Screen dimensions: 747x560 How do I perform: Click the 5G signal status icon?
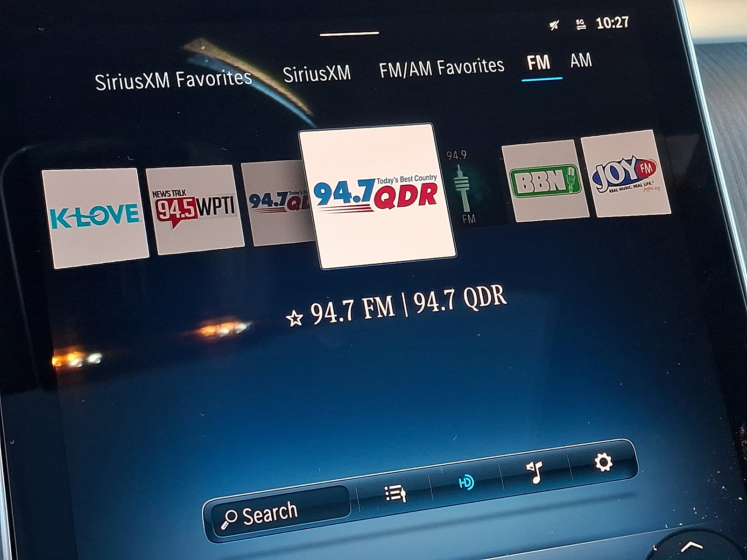point(580,24)
